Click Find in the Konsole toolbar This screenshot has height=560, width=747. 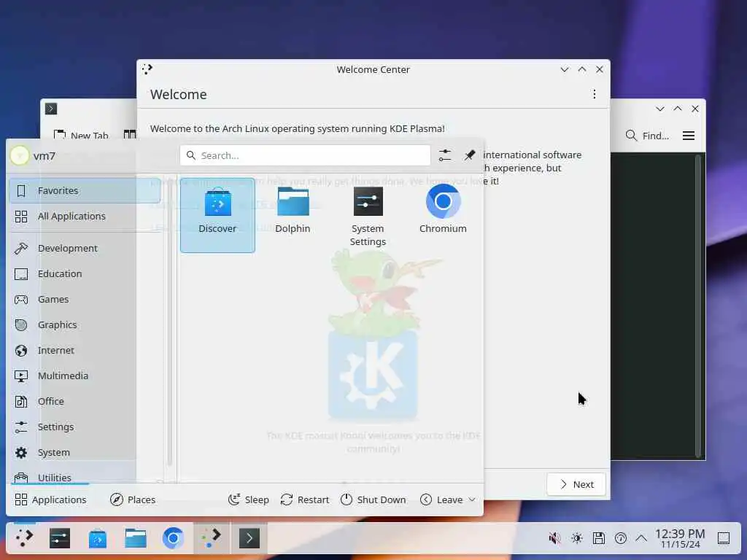[648, 136]
